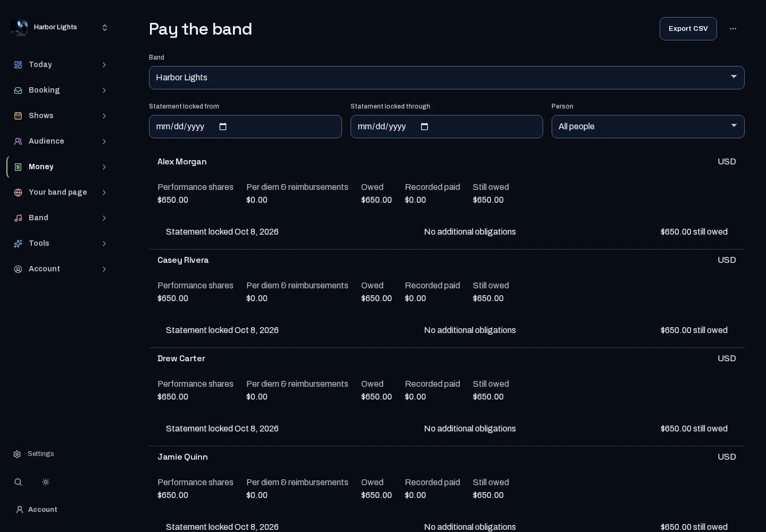This screenshot has width=766, height=532.
Task: Select the Booking inbox icon
Action: point(18,90)
